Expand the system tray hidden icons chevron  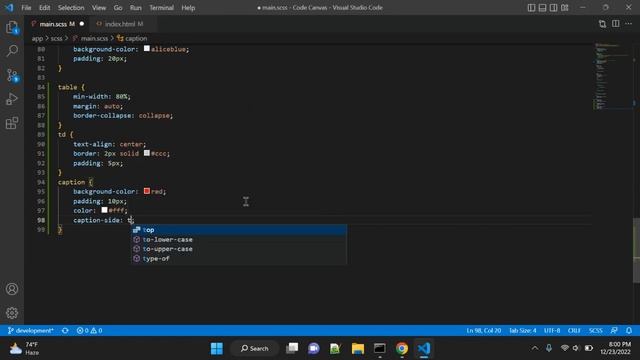pos(535,348)
